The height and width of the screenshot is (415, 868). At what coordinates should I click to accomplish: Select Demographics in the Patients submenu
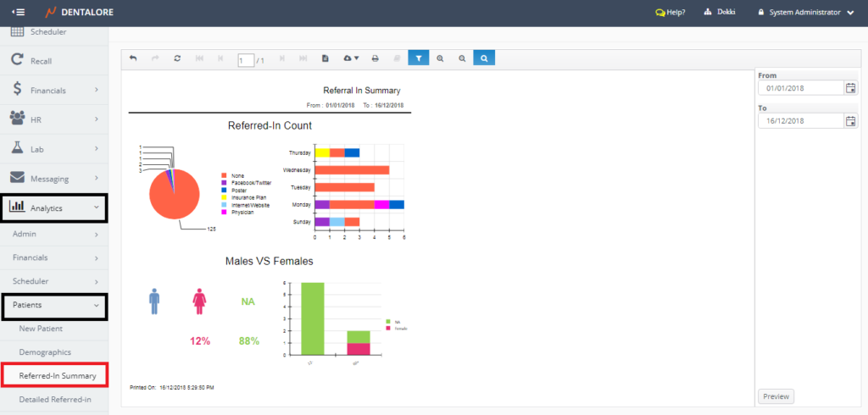[45, 351]
